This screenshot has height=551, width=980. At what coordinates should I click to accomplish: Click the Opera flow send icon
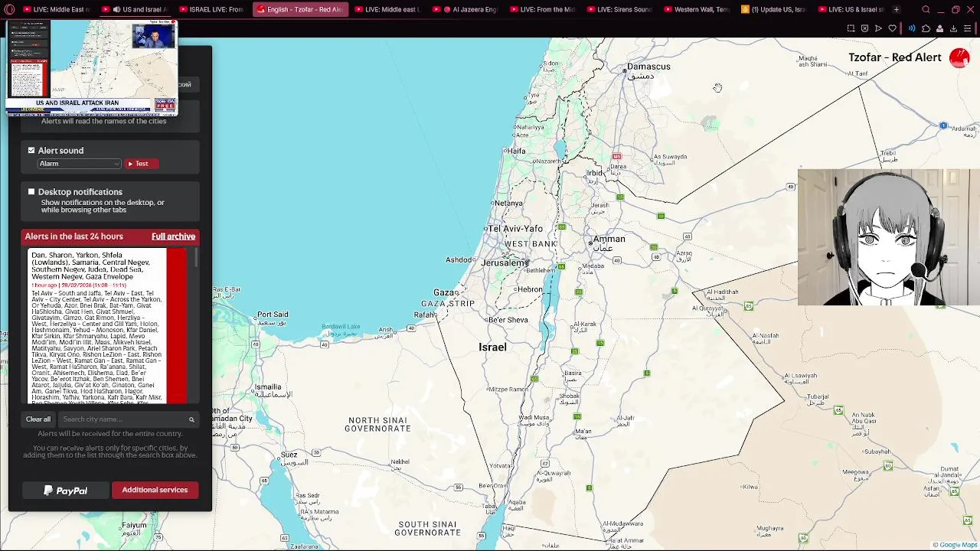[x=878, y=28]
